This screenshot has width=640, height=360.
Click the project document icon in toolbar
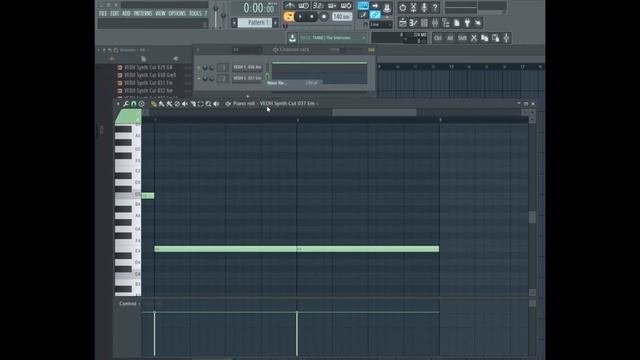click(x=456, y=23)
